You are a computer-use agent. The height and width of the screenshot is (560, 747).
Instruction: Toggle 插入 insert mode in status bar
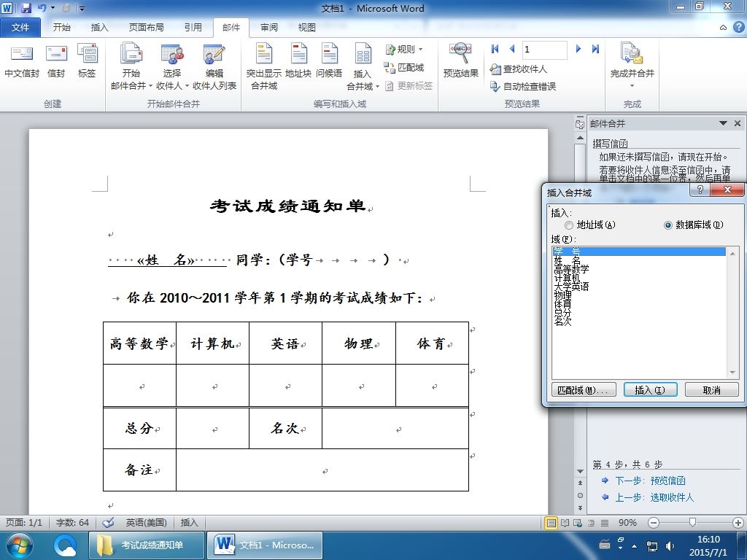189,522
